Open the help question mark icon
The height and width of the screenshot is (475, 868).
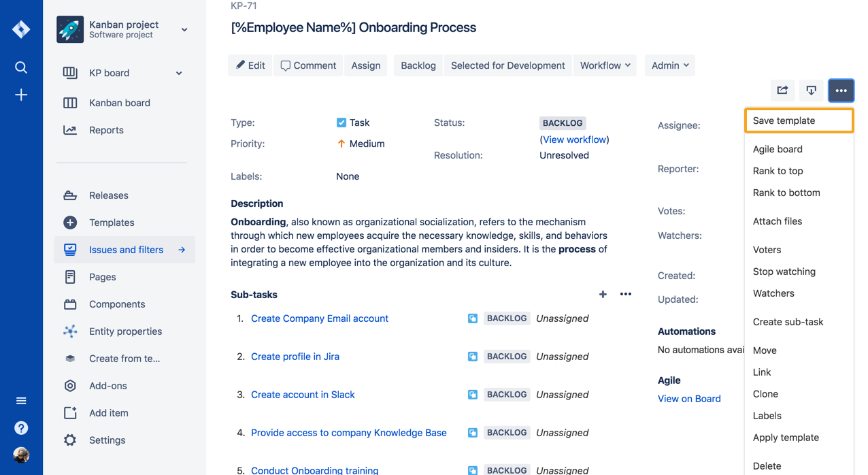pos(21,428)
